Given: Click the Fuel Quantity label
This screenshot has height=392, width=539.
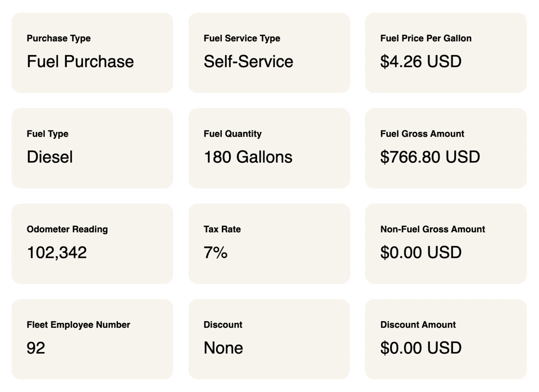Looking at the screenshot, I should (232, 134).
